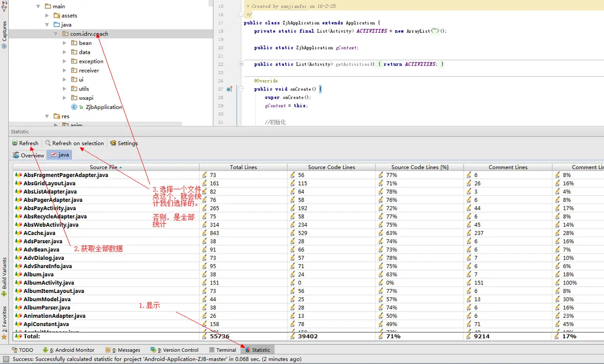Viewport: 604px width, 364px height.
Task: Expand the res folder node
Action: click(x=47, y=116)
